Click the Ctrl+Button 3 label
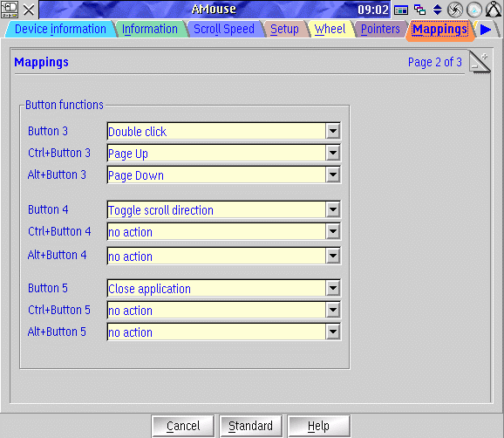Viewport: 504px width, 438px height. point(59,153)
